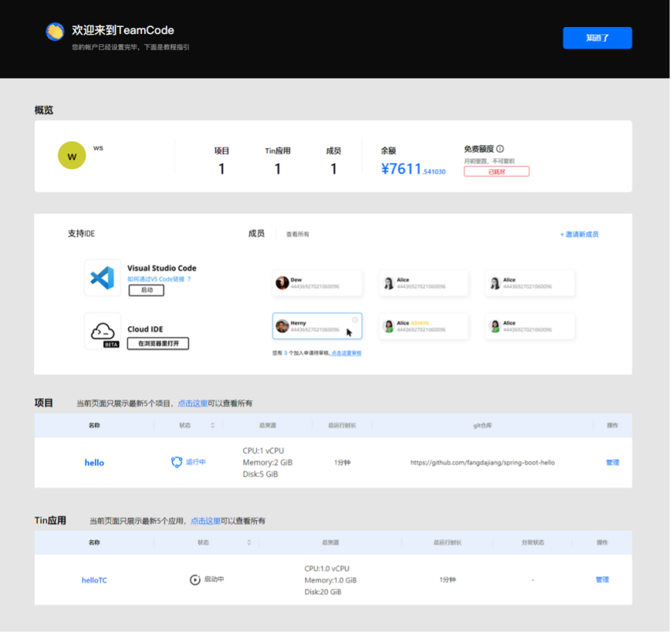
Task: Click the 成员 count in overview
Action: pyautogui.click(x=334, y=170)
